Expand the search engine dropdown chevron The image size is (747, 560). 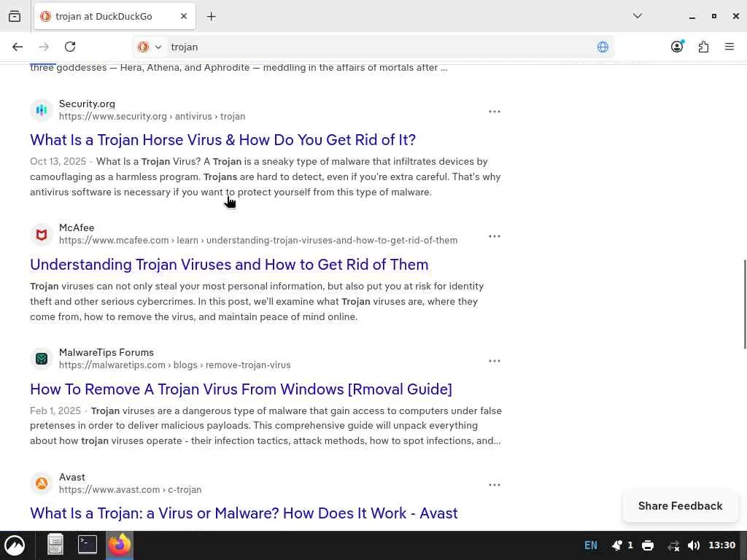coord(158,47)
